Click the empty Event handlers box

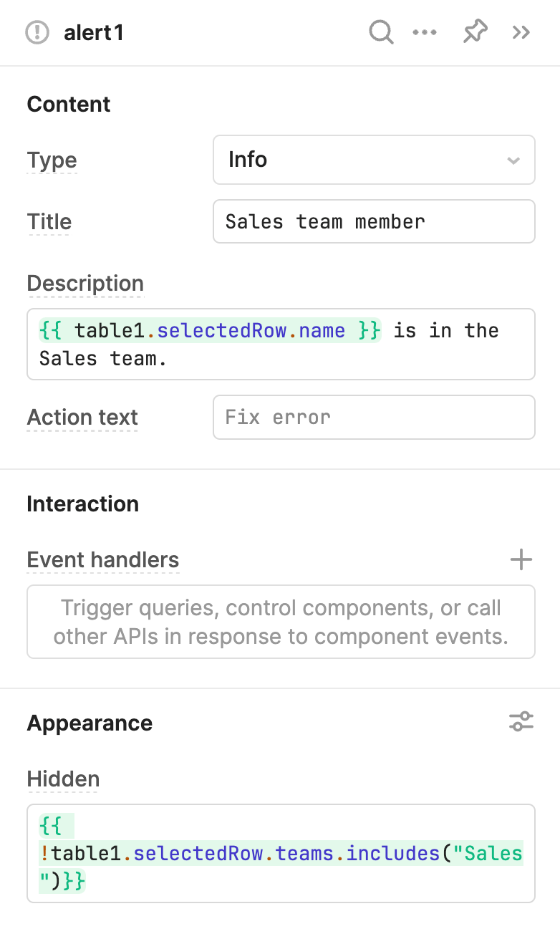(x=281, y=622)
